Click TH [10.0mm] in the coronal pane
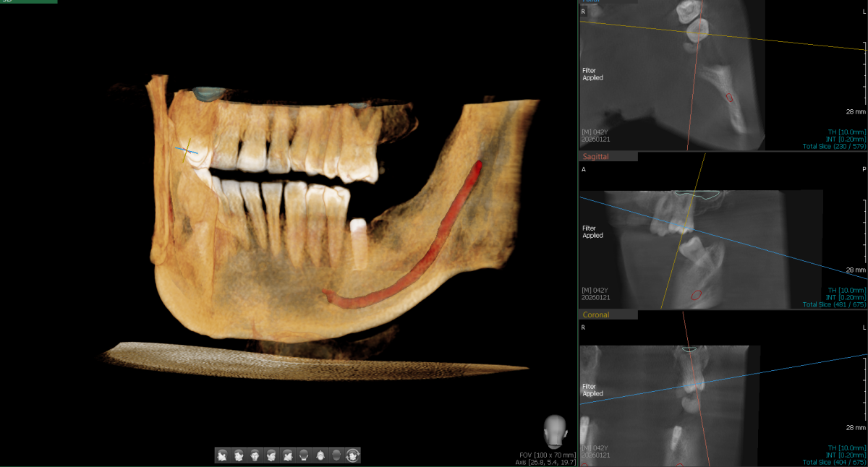Image resolution: width=868 pixels, height=467 pixels. pos(847,448)
